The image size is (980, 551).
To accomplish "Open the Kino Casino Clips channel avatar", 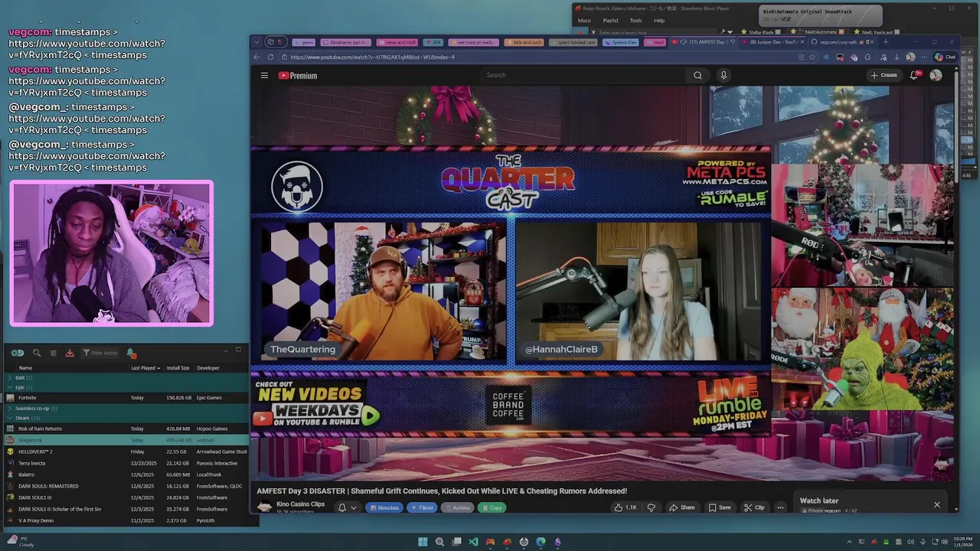I will [x=265, y=507].
